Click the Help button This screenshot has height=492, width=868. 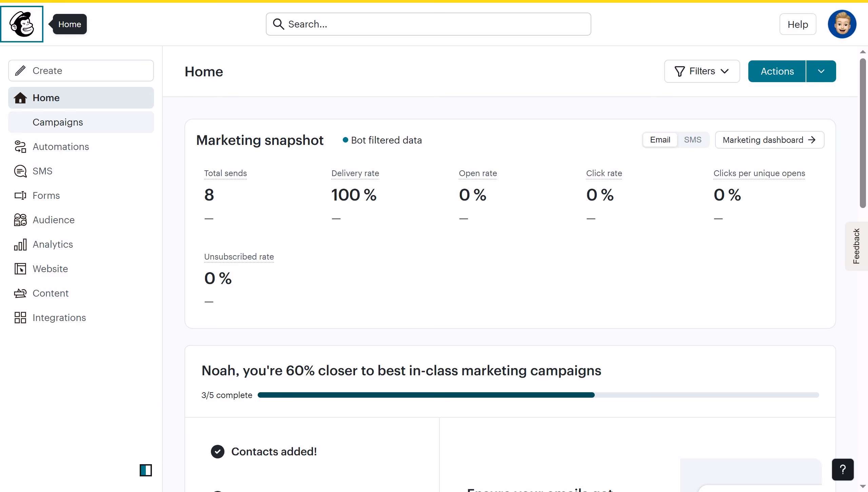[798, 24]
